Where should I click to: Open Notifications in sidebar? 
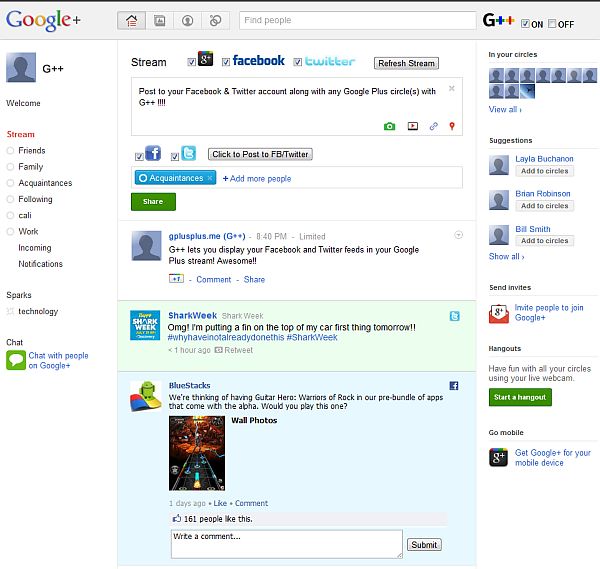[x=40, y=264]
